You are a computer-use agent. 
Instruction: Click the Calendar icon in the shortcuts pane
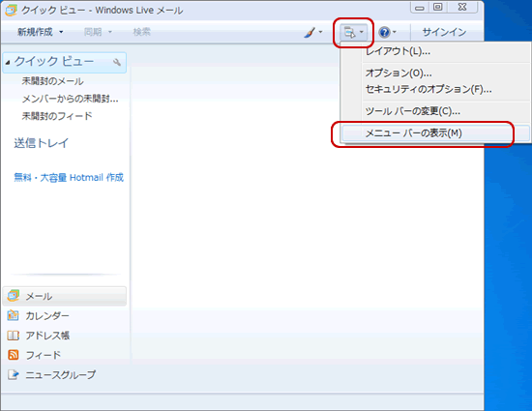coord(13,315)
